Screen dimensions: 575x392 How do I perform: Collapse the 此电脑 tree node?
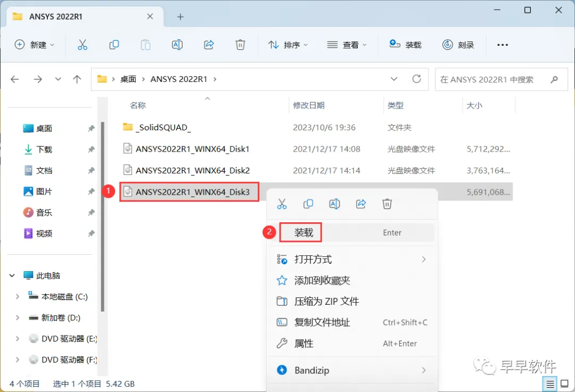12,276
